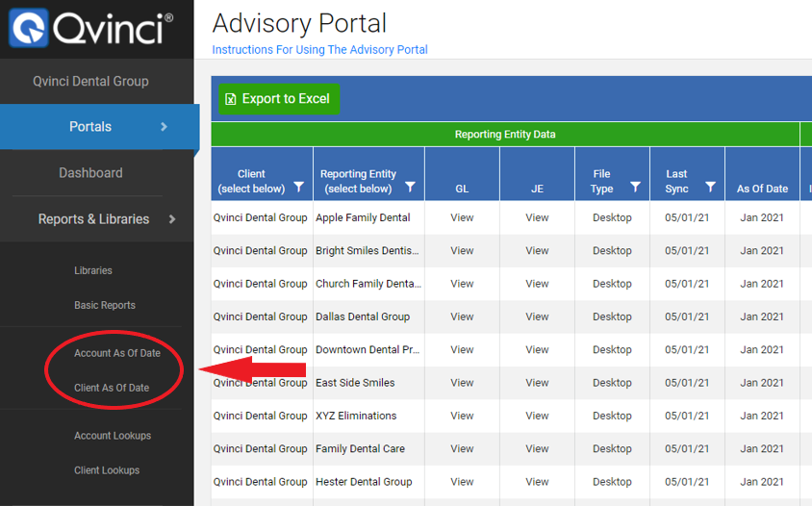Select Church Family Denta... entity cell
The width and height of the screenshot is (812, 506).
(x=368, y=284)
